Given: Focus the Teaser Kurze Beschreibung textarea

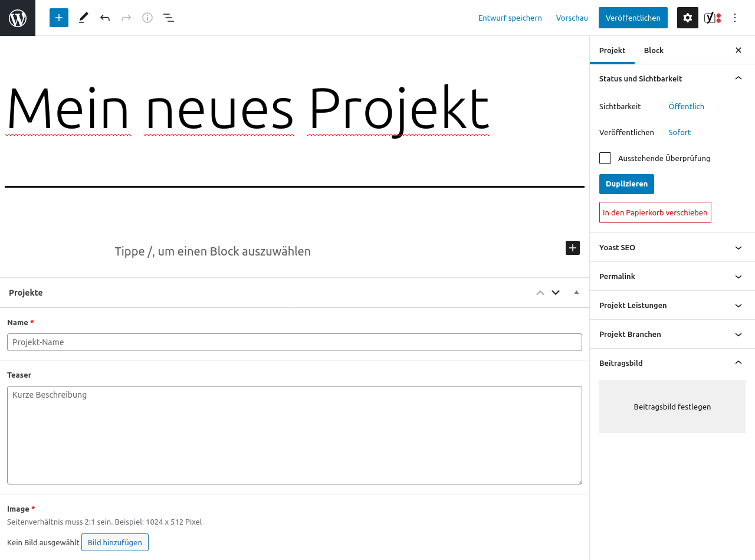Looking at the screenshot, I should pyautogui.click(x=294, y=435).
